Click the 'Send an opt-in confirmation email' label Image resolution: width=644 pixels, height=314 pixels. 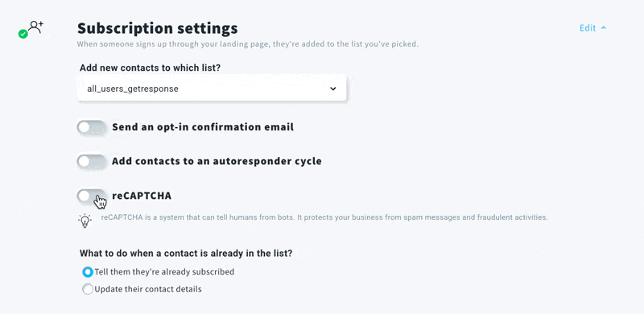click(x=203, y=127)
